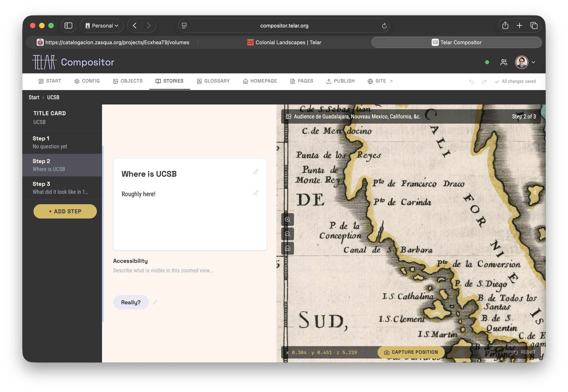Select Step 2 'Where is UCSB'

click(x=62, y=165)
